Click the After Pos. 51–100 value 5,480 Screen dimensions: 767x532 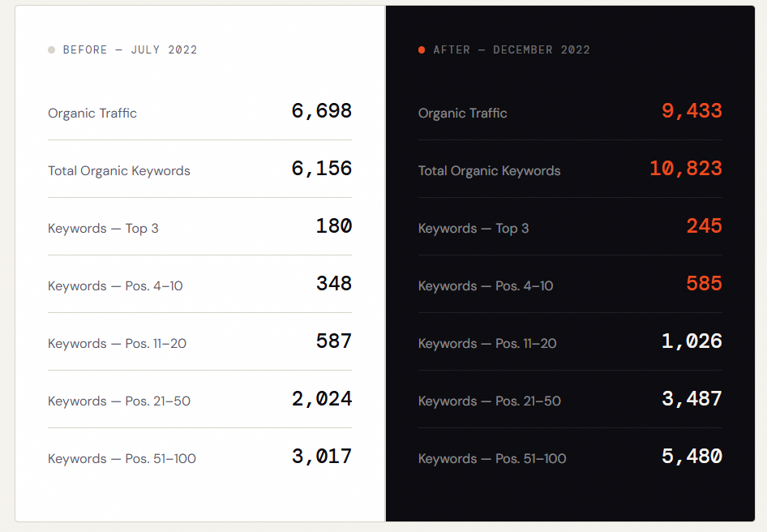tap(692, 457)
